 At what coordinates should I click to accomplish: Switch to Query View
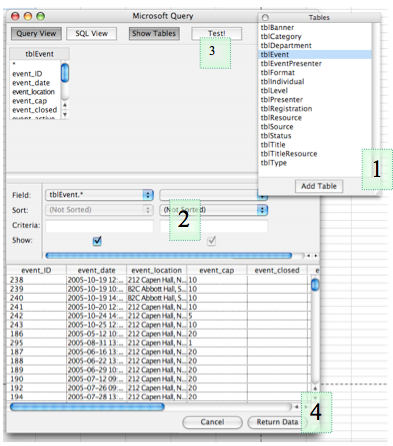pos(36,34)
